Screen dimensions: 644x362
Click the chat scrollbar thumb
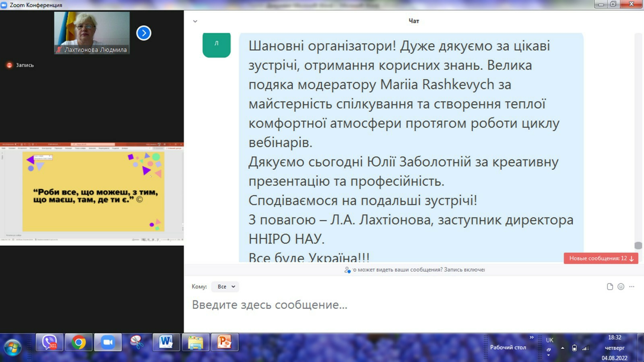[x=638, y=245]
